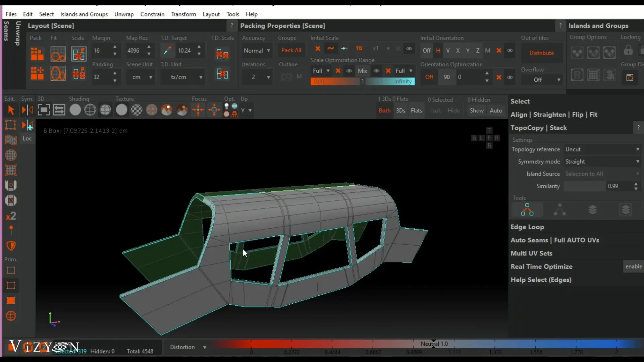
Task: Click the Pack All button
Action: (291, 50)
